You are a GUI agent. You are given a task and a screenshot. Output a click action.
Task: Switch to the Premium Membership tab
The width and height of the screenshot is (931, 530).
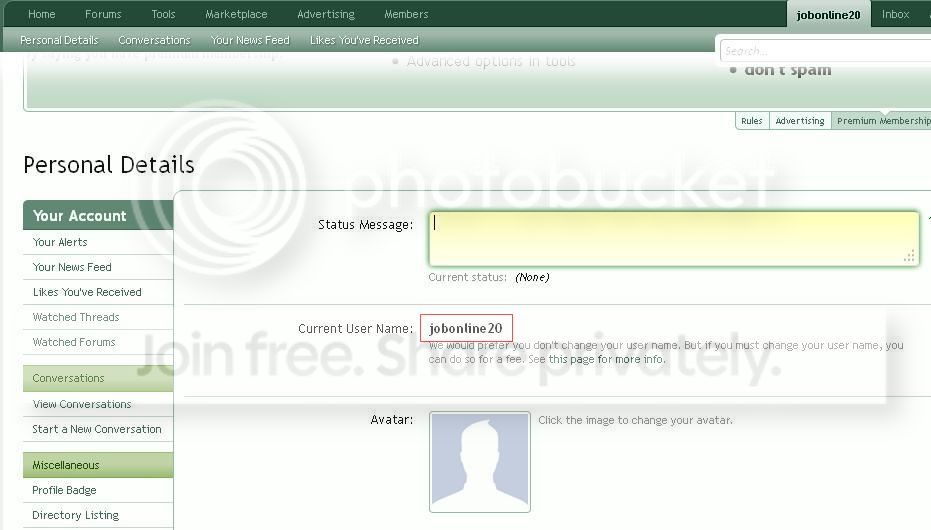coord(883,121)
